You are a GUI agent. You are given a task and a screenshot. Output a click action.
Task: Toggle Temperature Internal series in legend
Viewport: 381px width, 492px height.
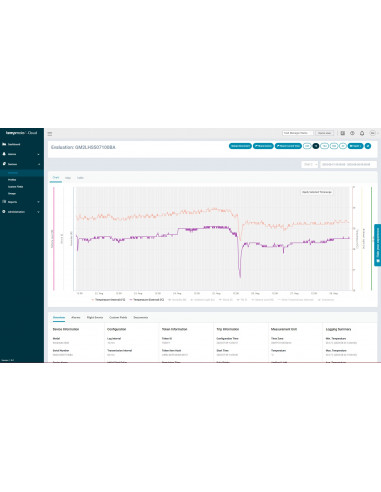(108, 300)
